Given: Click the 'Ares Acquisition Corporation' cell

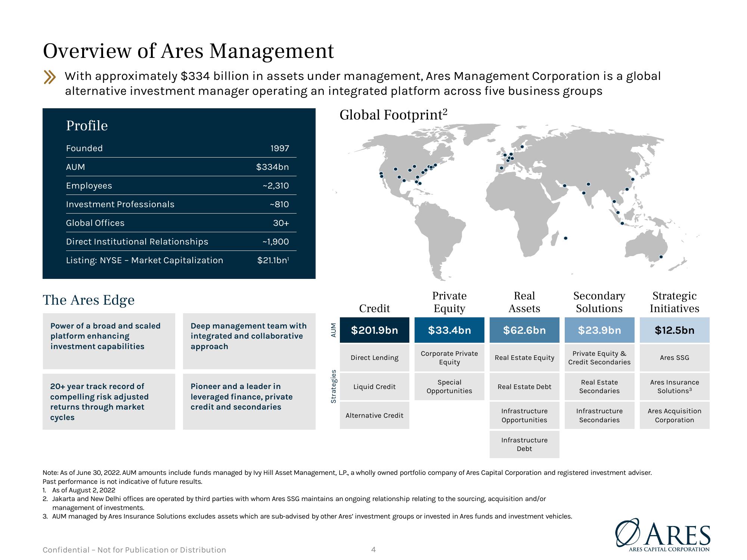Looking at the screenshot, I should pos(675,416).
